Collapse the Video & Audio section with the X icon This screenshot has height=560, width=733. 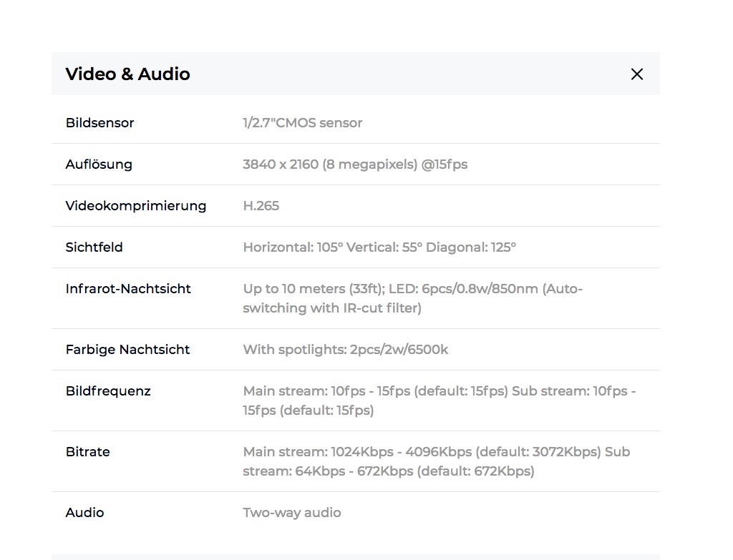(x=636, y=74)
